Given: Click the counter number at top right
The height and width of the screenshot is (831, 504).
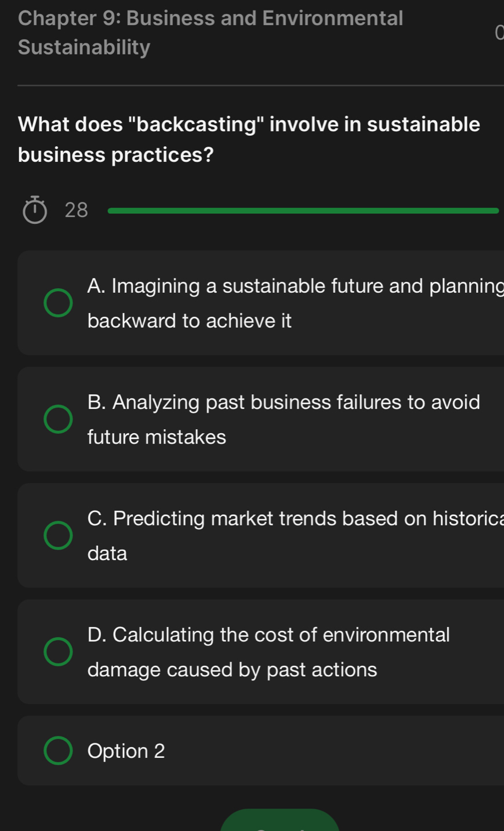Looking at the screenshot, I should click(498, 33).
